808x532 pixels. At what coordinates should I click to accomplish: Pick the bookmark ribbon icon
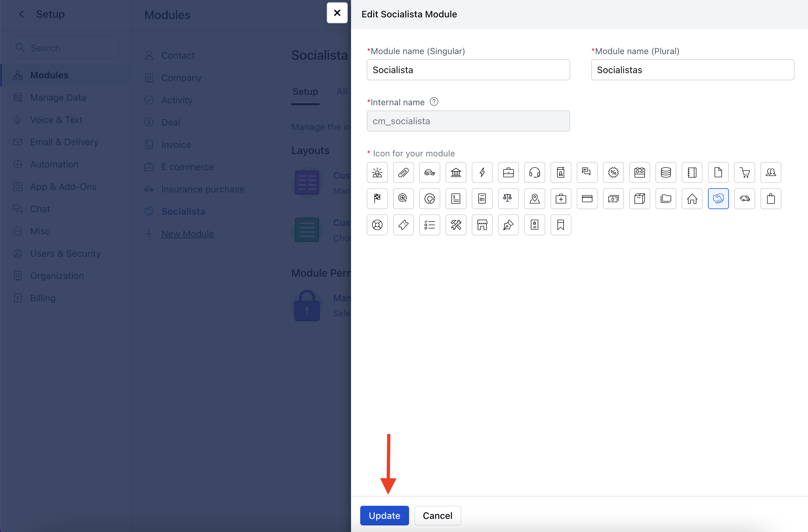pos(561,225)
